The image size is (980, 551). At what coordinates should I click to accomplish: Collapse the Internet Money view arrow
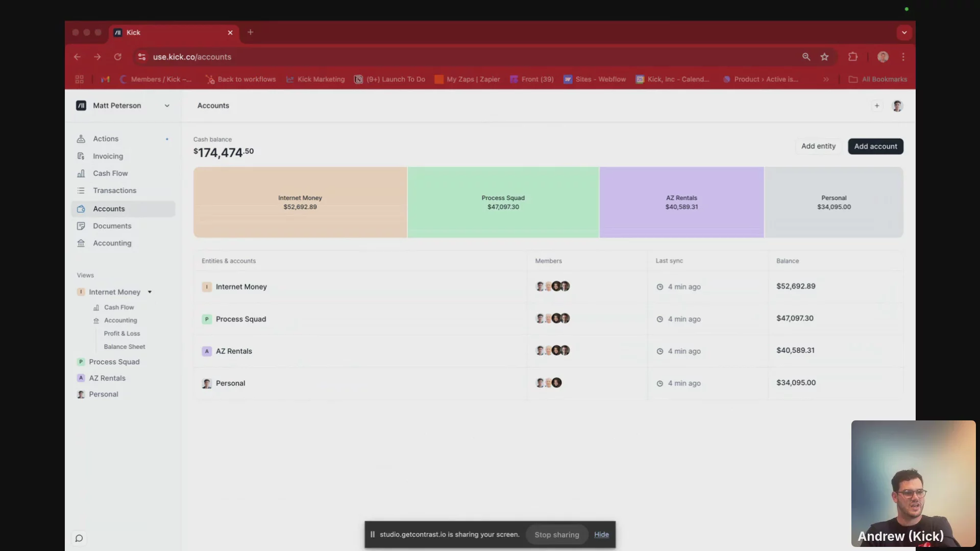point(150,292)
